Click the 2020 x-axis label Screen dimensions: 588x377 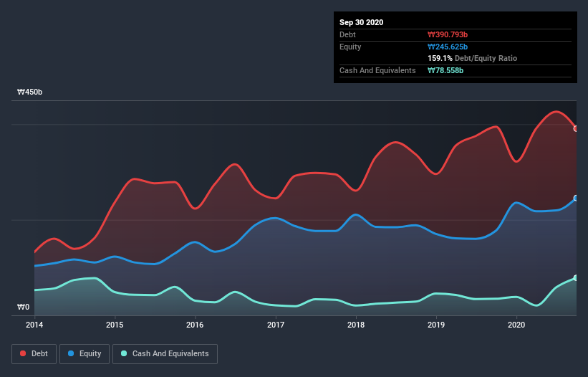516,325
